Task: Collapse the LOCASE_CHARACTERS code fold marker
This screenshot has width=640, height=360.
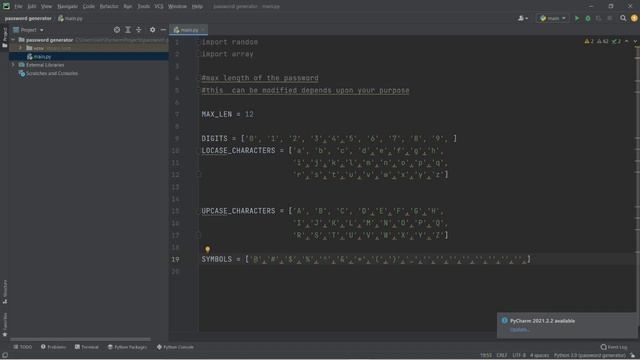Action: pyautogui.click(x=199, y=151)
